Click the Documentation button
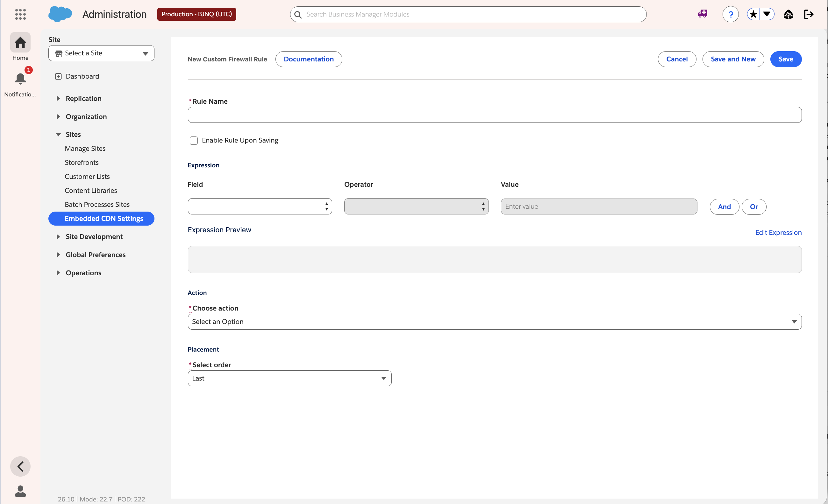The width and height of the screenshot is (828, 504). click(309, 59)
